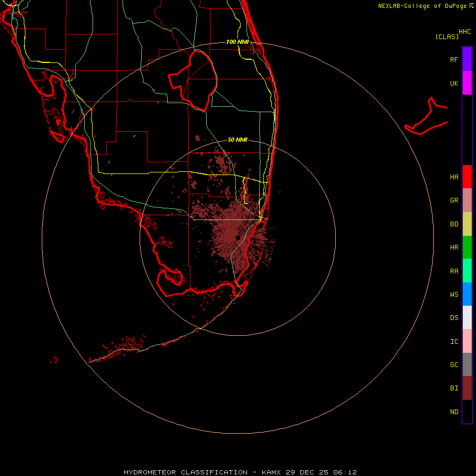Click the IC legend label
Image resolution: width=476 pixels, height=476 pixels.
click(454, 342)
